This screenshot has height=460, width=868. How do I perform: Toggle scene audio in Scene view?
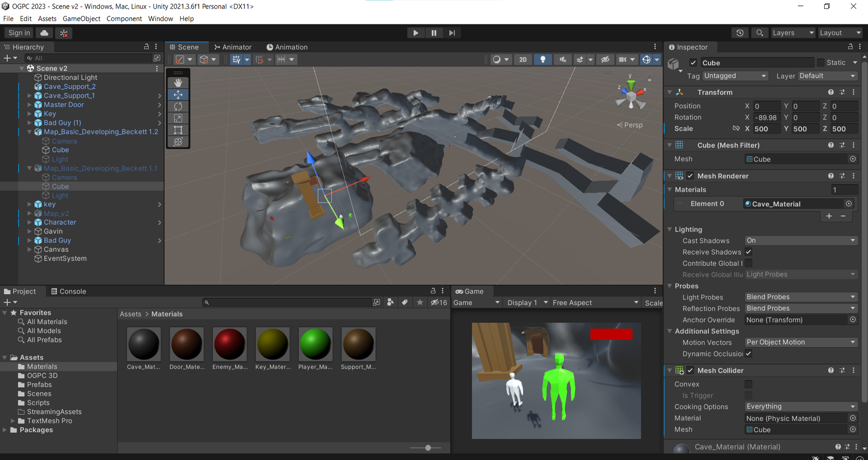tap(562, 59)
